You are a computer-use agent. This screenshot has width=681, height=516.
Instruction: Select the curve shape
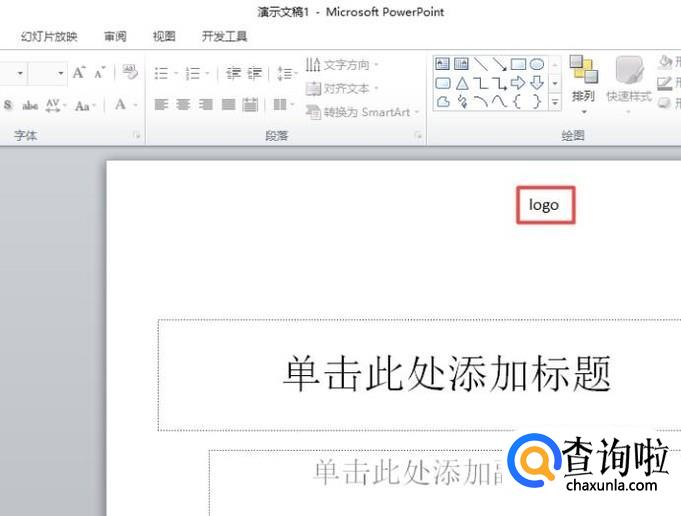pyautogui.click(x=499, y=102)
